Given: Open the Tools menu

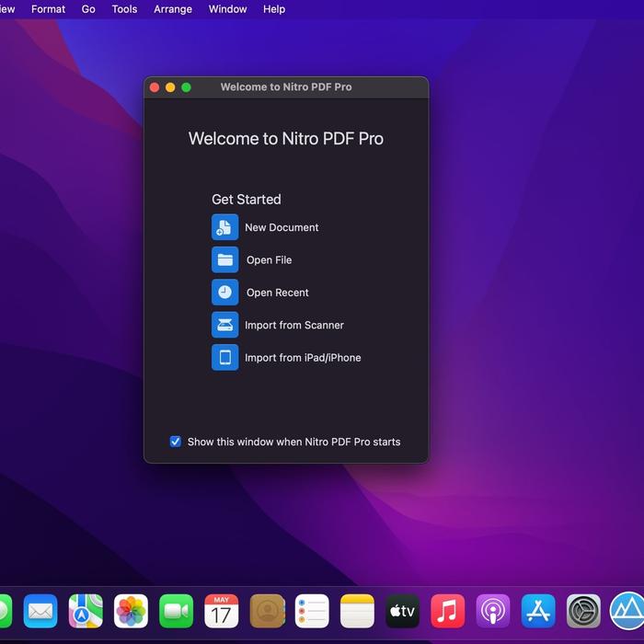Looking at the screenshot, I should point(124,9).
